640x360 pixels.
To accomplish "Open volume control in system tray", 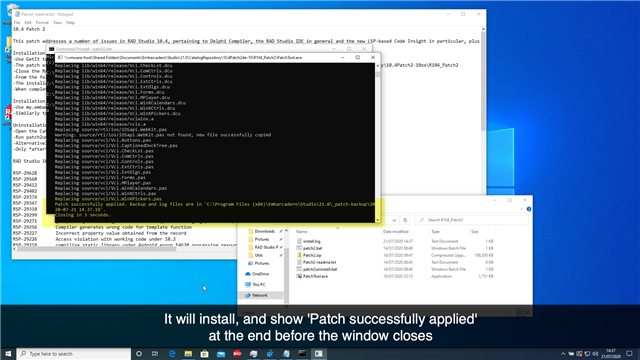I will (x=595, y=353).
